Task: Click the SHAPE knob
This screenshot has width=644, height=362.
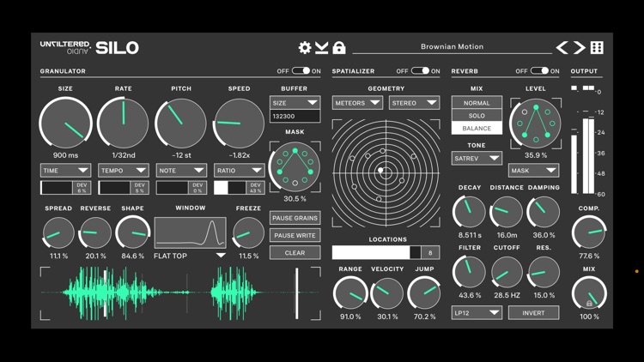Action: coord(132,232)
